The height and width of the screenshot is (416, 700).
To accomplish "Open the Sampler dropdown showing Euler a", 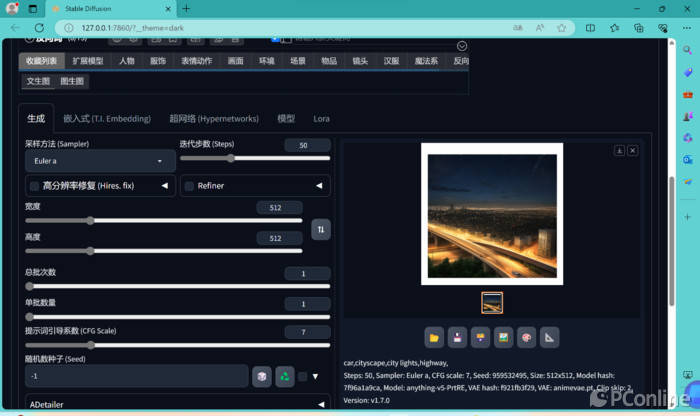I will [100, 161].
